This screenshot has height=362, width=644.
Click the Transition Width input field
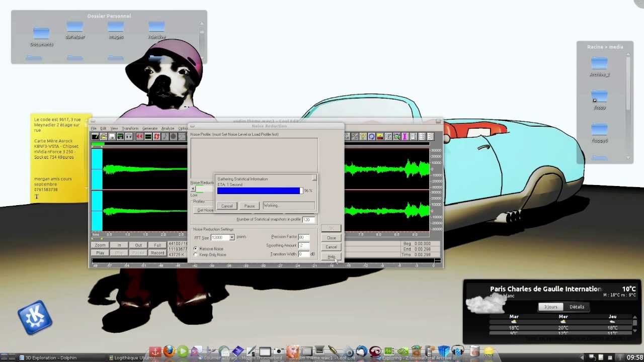point(303,254)
